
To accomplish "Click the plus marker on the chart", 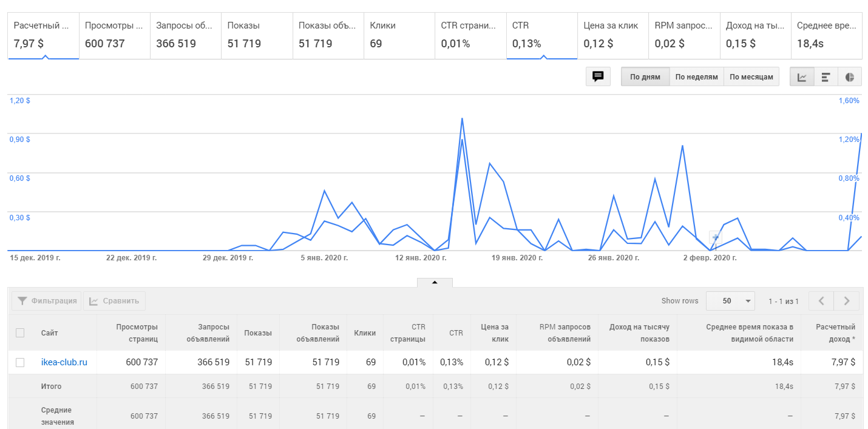I will pos(716,238).
